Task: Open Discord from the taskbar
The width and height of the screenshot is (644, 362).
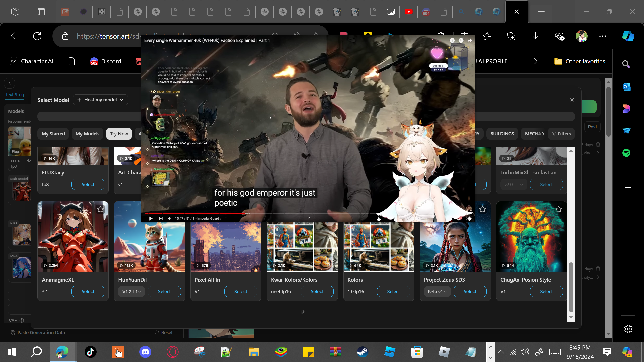Action: click(145, 352)
